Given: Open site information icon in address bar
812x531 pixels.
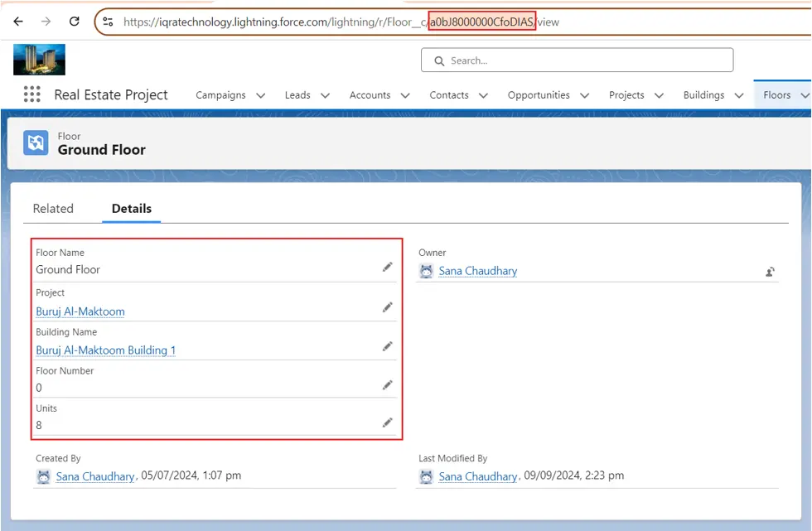Looking at the screenshot, I should pos(108,22).
